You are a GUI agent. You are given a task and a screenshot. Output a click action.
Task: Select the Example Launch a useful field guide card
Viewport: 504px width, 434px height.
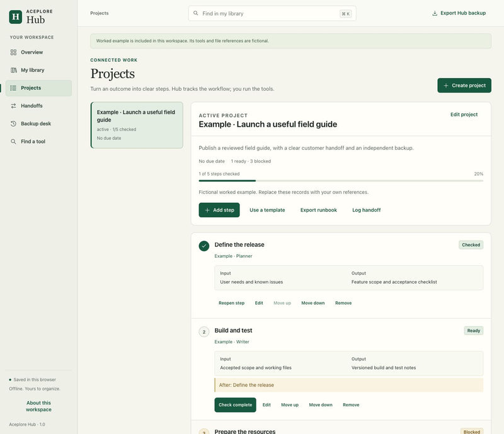point(137,125)
